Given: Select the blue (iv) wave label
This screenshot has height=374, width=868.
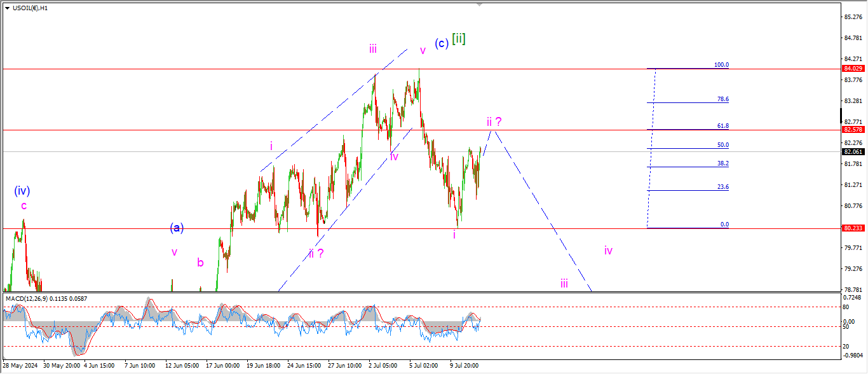Looking at the screenshot, I should [22, 190].
